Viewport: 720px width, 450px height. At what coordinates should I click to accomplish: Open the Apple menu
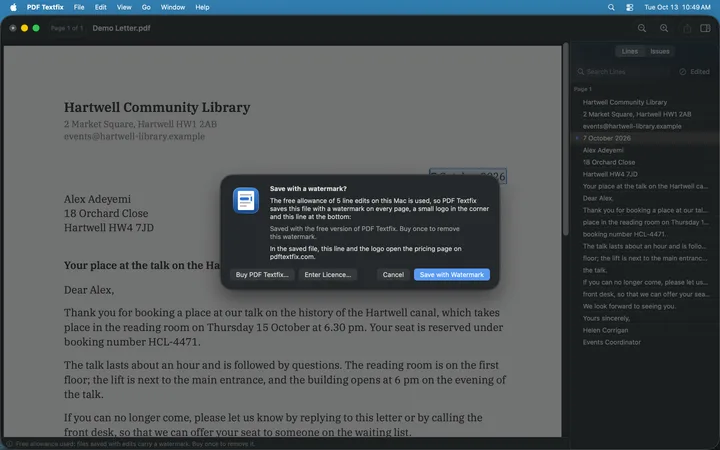click(13, 7)
